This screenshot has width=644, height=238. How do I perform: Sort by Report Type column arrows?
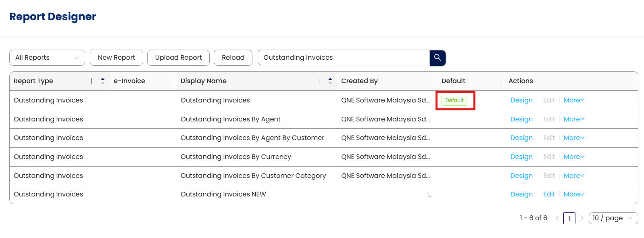coord(103,81)
